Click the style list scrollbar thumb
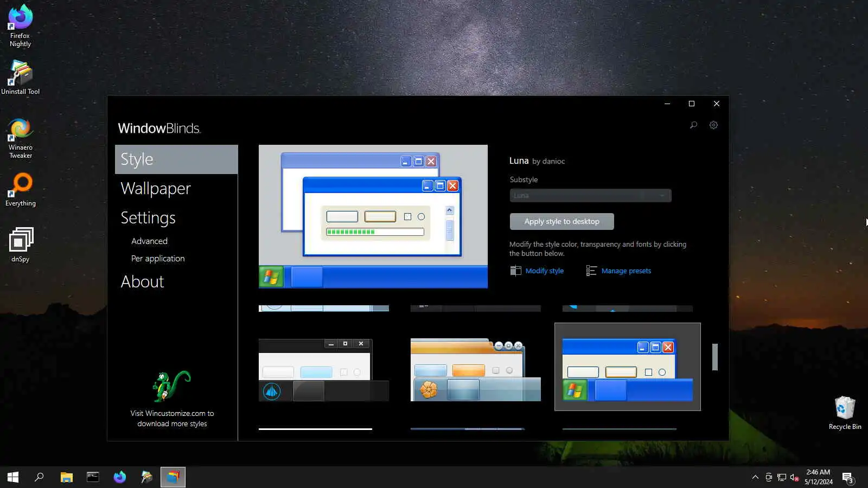868x488 pixels. [714, 357]
